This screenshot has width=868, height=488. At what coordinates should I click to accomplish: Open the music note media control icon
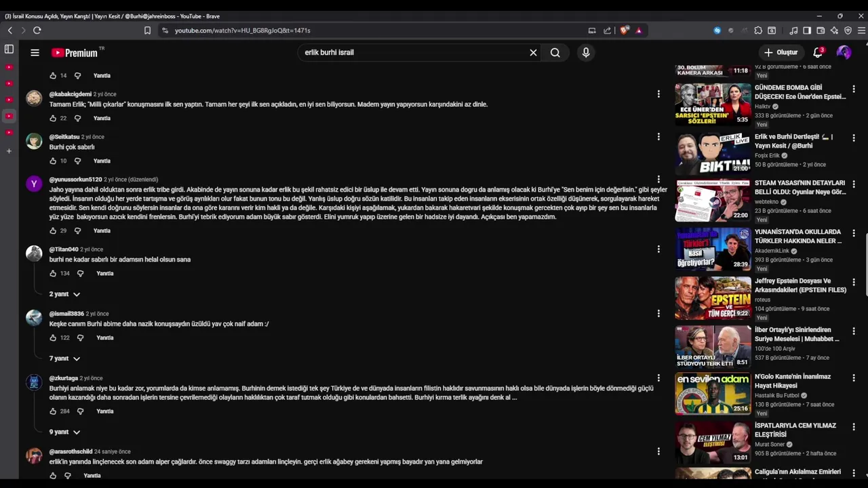[793, 30]
